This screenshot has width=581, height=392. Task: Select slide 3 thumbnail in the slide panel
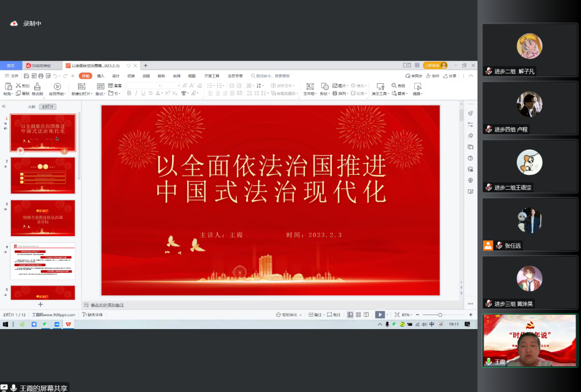pos(43,218)
